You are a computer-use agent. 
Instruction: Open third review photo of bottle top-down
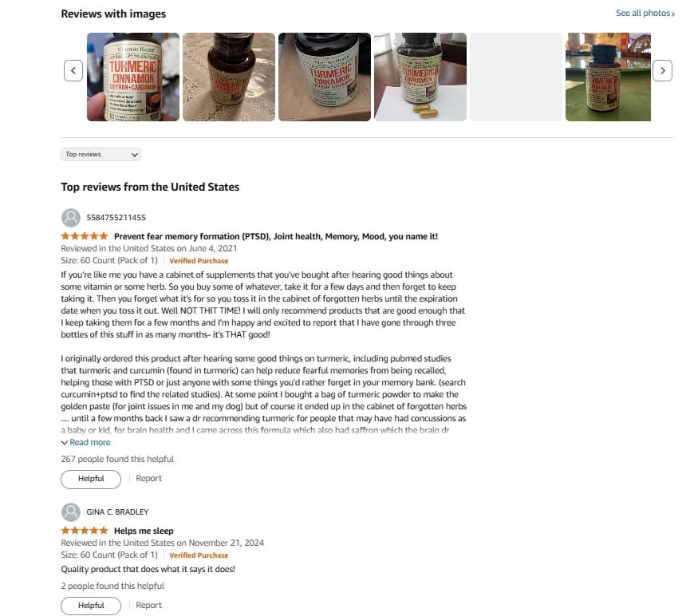[325, 77]
